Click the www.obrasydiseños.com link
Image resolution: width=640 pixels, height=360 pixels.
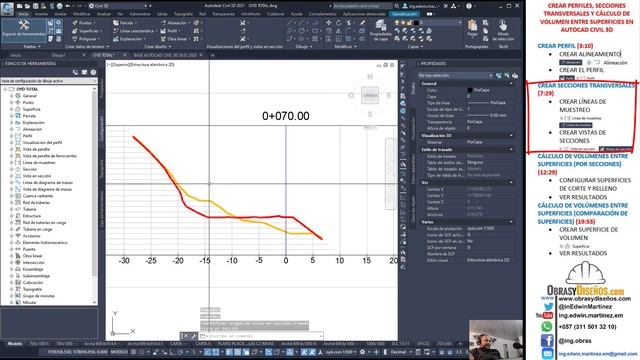tap(594, 299)
